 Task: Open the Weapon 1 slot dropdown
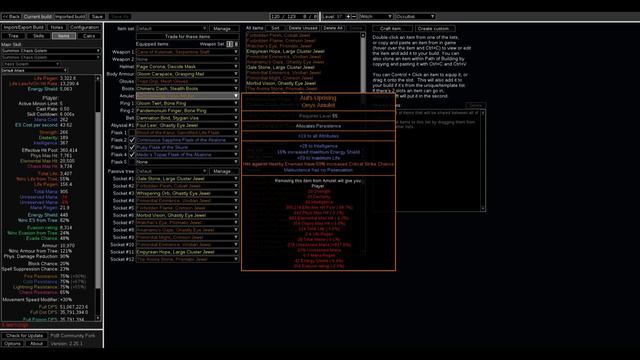point(187,52)
